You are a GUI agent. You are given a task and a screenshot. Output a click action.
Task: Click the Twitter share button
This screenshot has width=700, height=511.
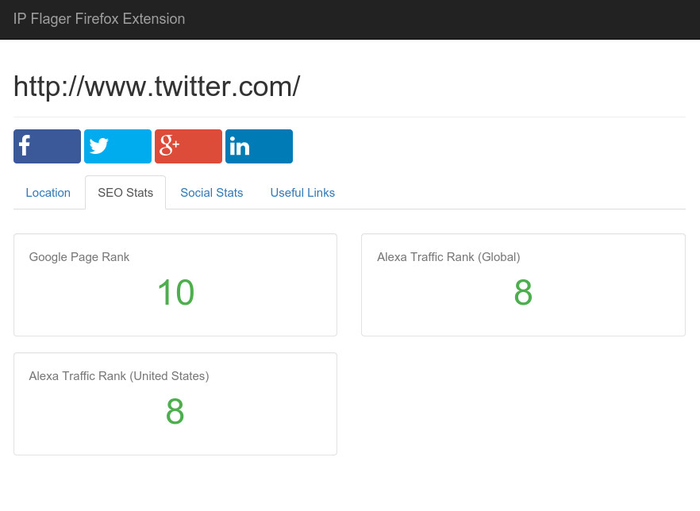pos(117,146)
